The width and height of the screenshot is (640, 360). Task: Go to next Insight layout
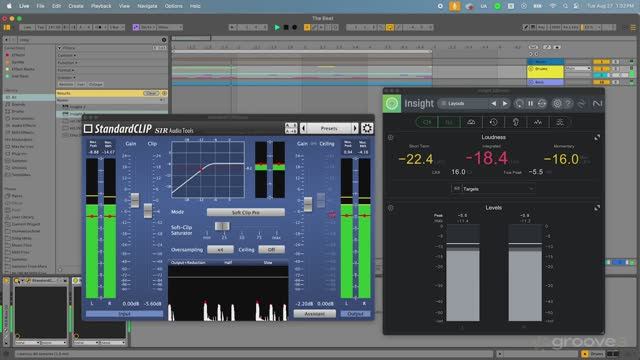(x=505, y=104)
